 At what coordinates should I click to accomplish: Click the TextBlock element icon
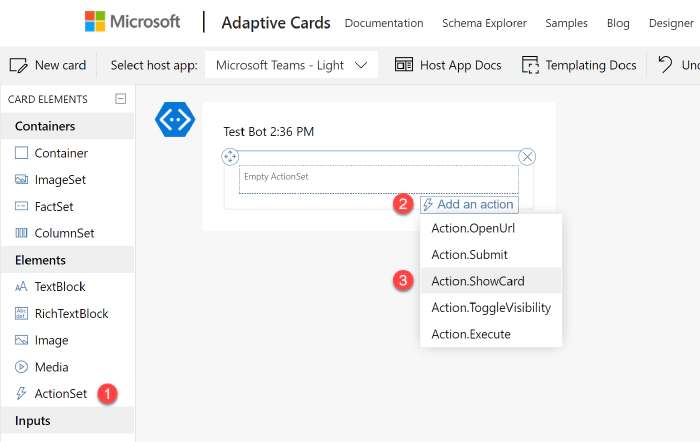point(22,287)
